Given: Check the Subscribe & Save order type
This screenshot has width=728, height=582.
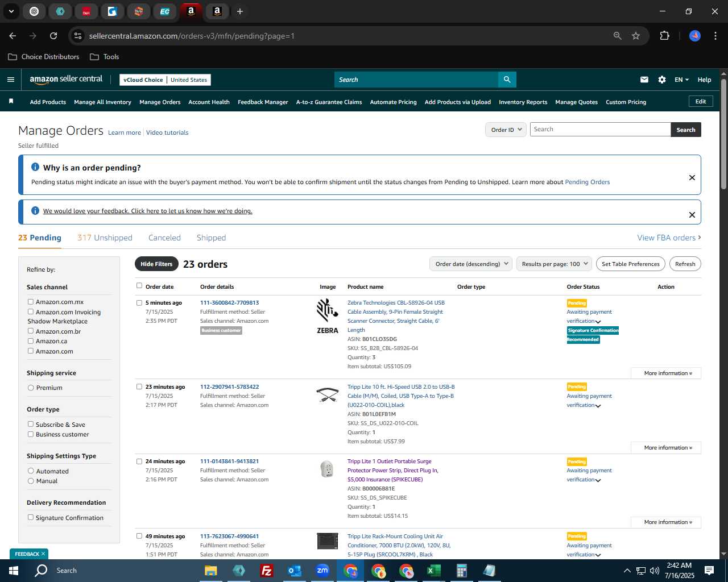Looking at the screenshot, I should click(31, 424).
